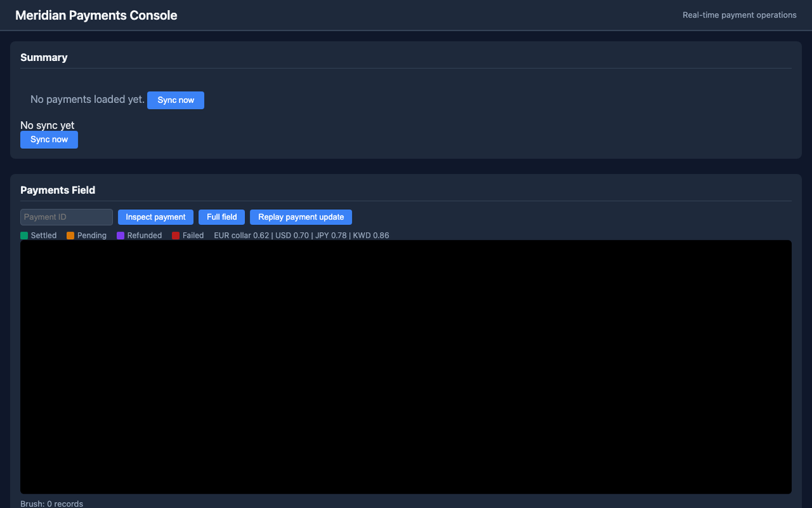Click the Full field button

coord(222,217)
